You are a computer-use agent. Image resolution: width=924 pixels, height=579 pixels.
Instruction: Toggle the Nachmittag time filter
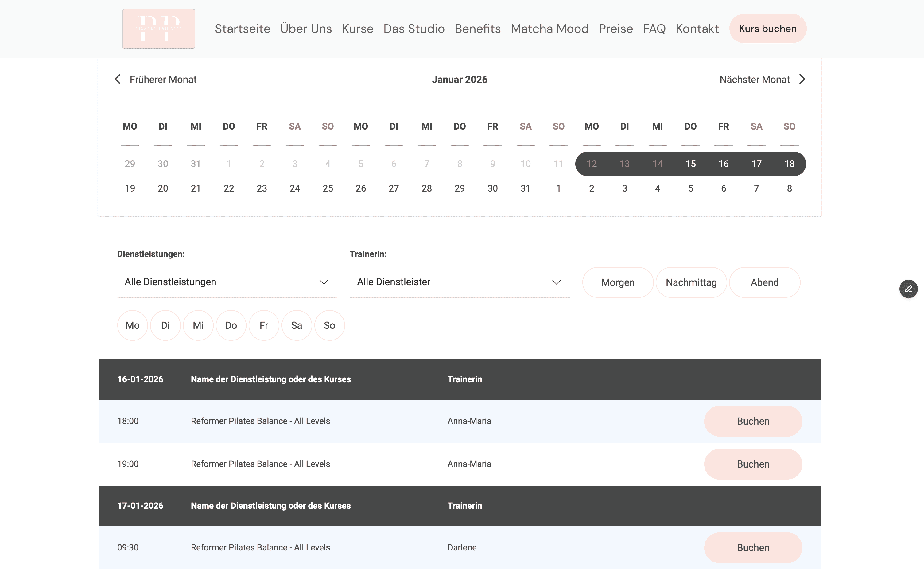pyautogui.click(x=691, y=282)
